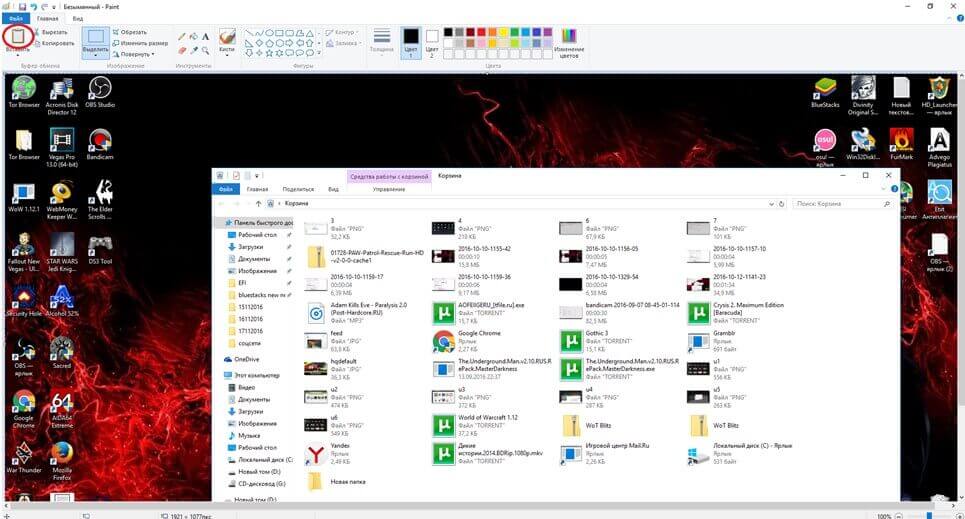The width and height of the screenshot is (965, 519).
Task: Select the Eraser tool
Action: click(x=181, y=48)
